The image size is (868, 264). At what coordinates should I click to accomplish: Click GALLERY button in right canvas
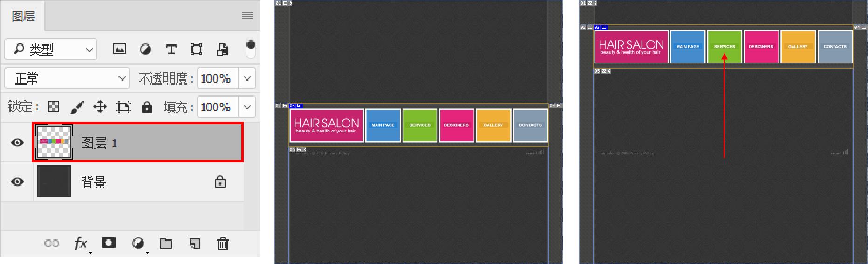tap(798, 47)
